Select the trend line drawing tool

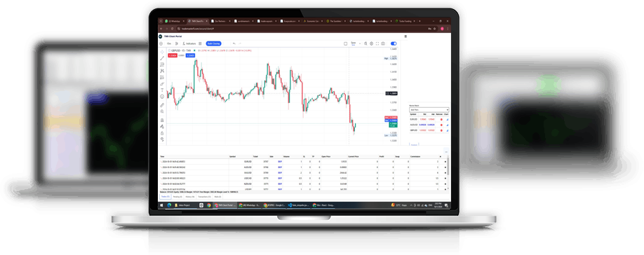(162, 58)
